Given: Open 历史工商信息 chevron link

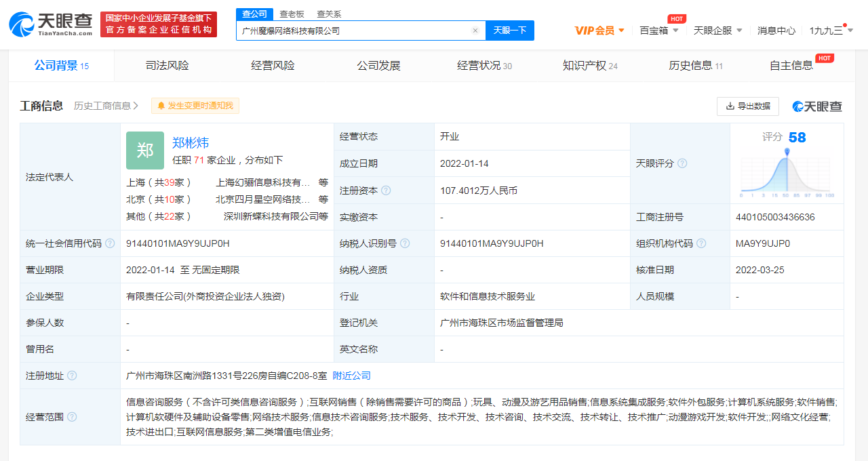Looking at the screenshot, I should tap(106, 106).
